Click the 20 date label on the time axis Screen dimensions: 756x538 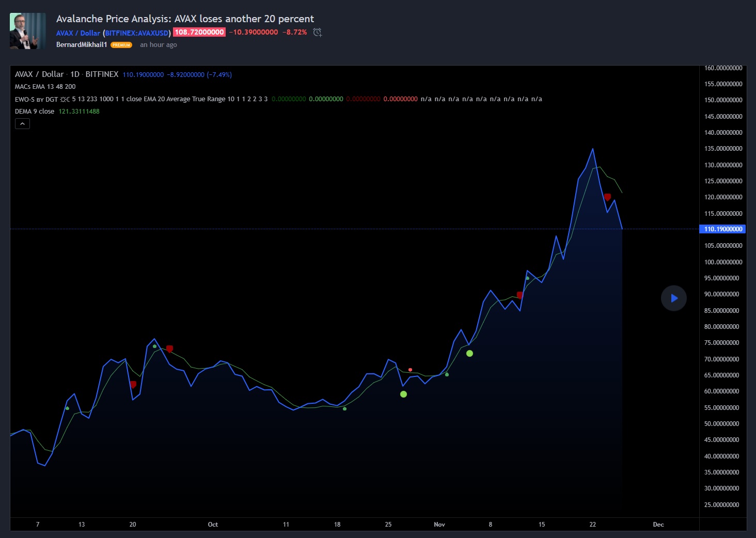click(x=133, y=525)
